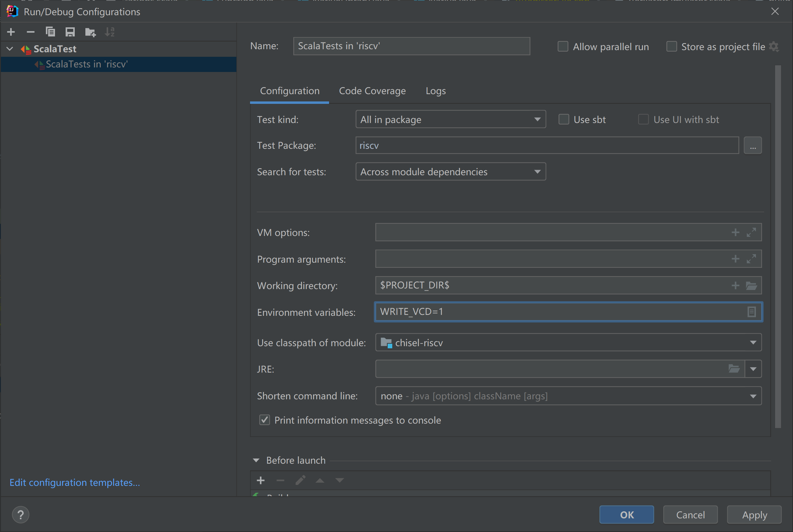Viewport: 793px width, 532px height.
Task: Open Edit configuration templates link
Action: [x=75, y=482]
